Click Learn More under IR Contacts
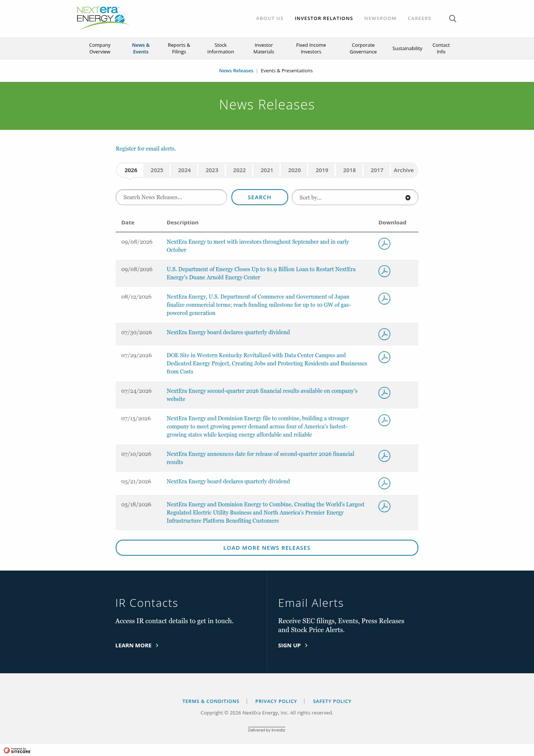Image resolution: width=534 pixels, height=756 pixels. pos(137,645)
